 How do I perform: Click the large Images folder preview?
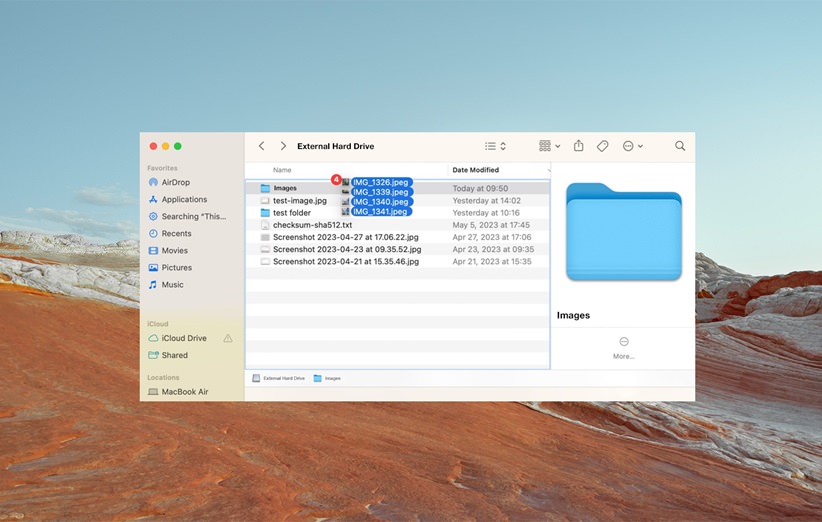(624, 231)
